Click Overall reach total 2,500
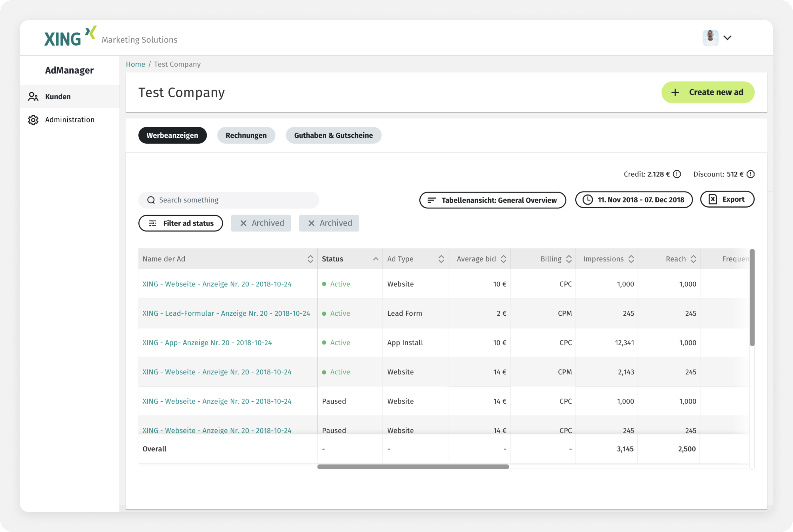This screenshot has height=532, width=793. (687, 449)
